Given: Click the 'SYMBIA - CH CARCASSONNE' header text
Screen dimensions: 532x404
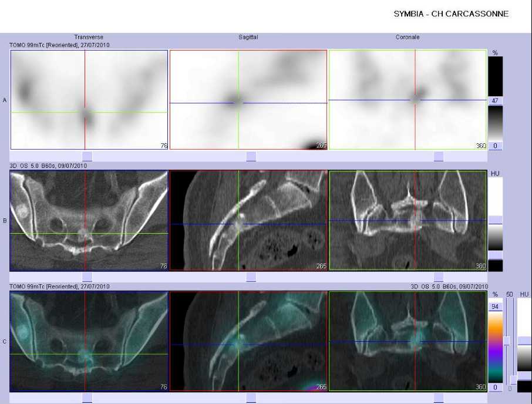Looking at the screenshot, I should click(x=451, y=14).
